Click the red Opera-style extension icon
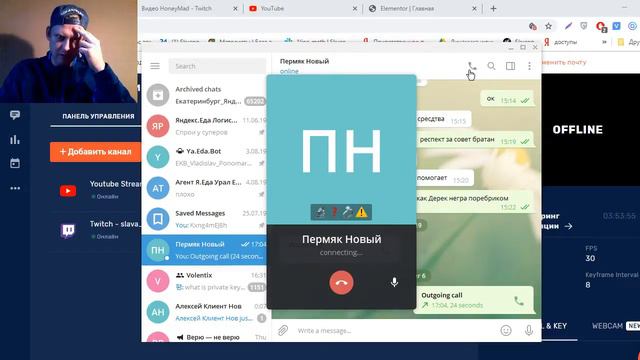The width and height of the screenshot is (640, 360). click(x=601, y=27)
